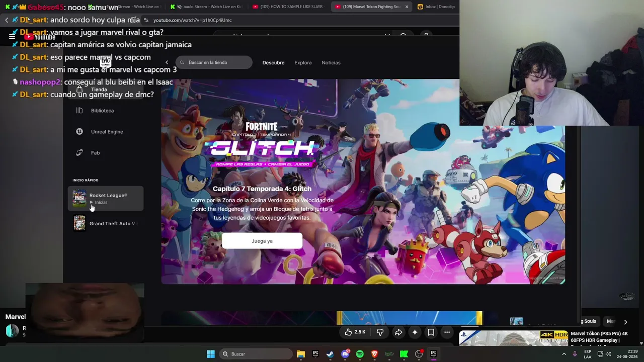The image size is (644, 362).
Task: Select the 'HOW TO SAMPLE LIKE SLAYR' browser tab
Action: 288,7
